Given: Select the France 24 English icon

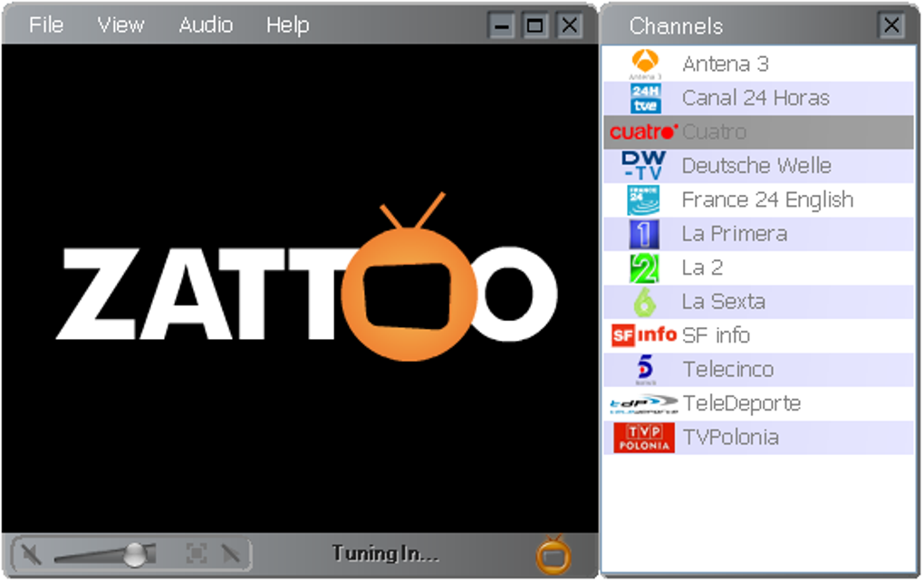Looking at the screenshot, I should (643, 200).
